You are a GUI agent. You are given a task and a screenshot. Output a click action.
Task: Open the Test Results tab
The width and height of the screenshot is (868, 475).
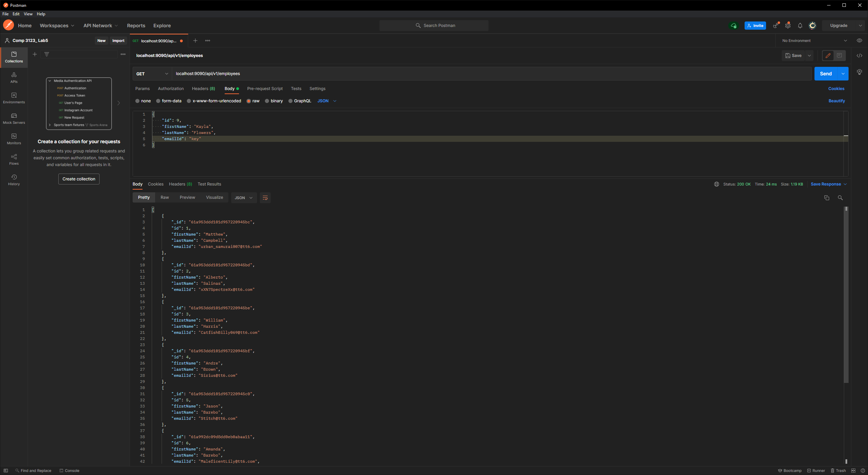pos(209,184)
